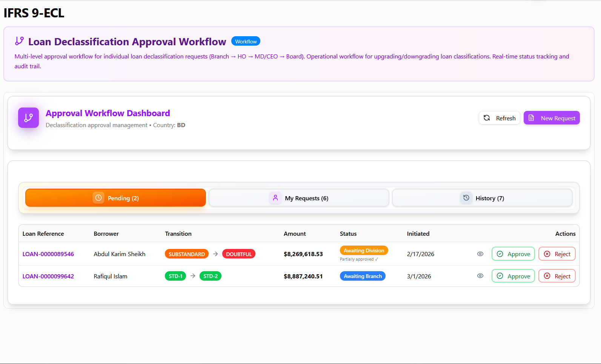The image size is (601, 364).
Task: Approve the Rafiqul Islam loan request
Action: pos(513,276)
